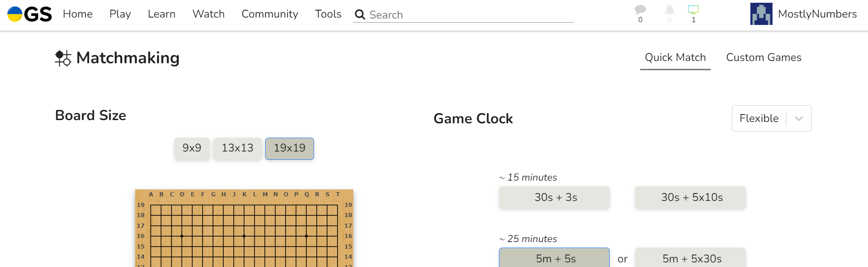868x267 pixels.
Task: Pick the 5m + 5x30s time option
Action: tap(690, 258)
